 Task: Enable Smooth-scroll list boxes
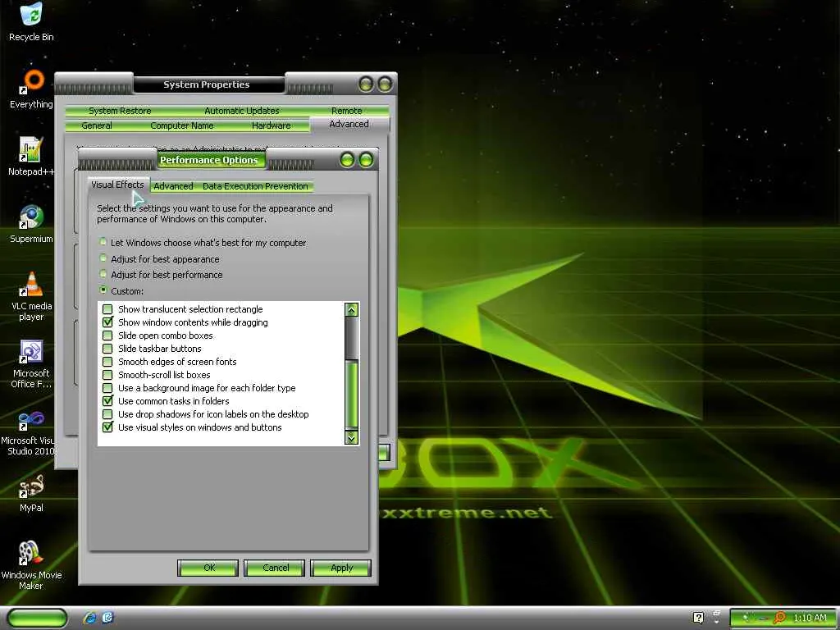click(x=107, y=374)
